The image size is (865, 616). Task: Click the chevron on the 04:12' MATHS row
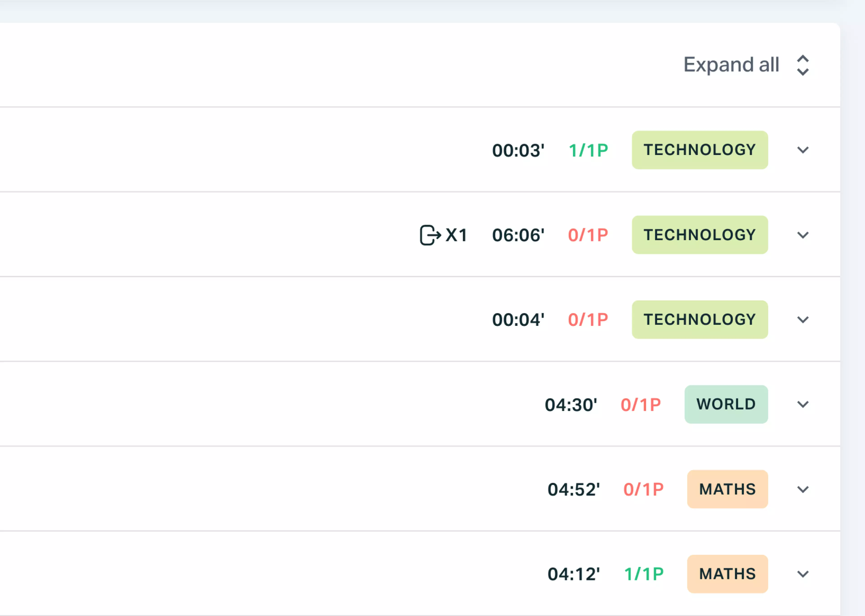click(803, 574)
